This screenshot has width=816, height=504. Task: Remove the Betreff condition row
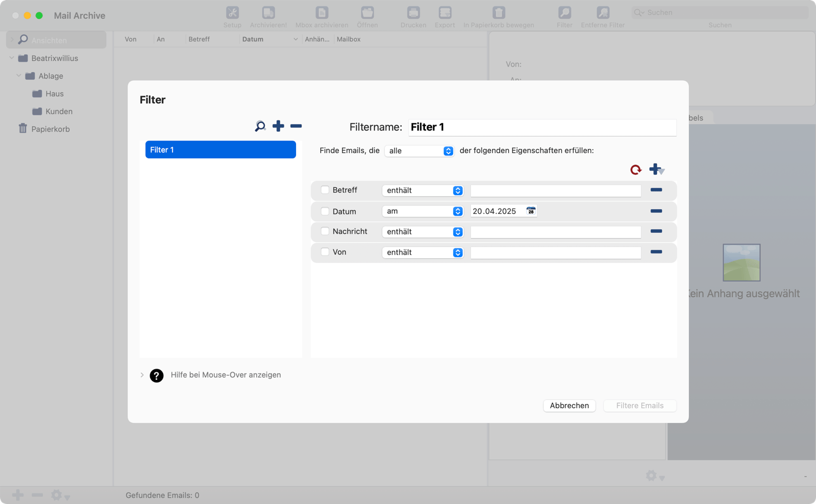[656, 190]
